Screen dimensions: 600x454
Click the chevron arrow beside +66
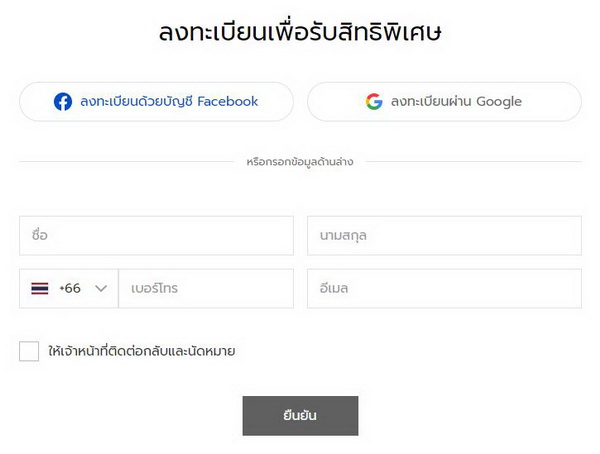[x=101, y=288]
